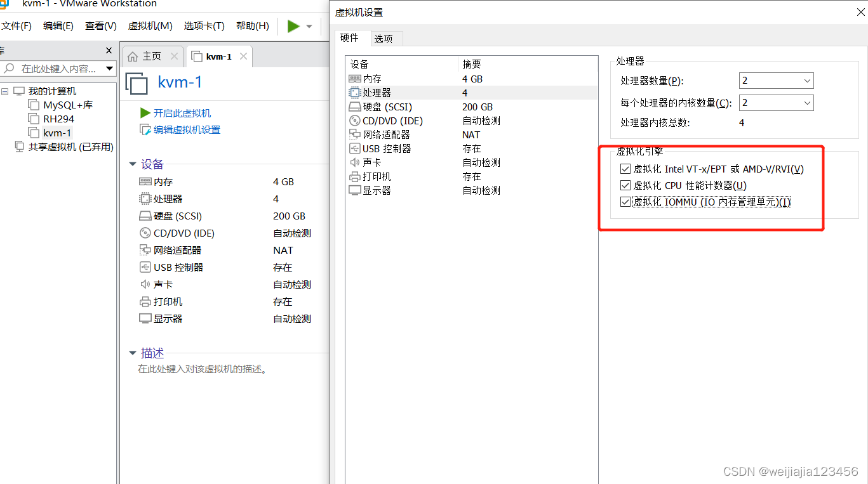Select printer icon in settings list

[354, 176]
